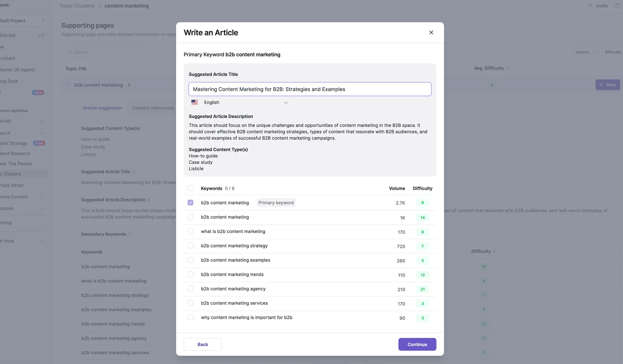
Task: Click the US flag language icon
Action: [x=195, y=102]
